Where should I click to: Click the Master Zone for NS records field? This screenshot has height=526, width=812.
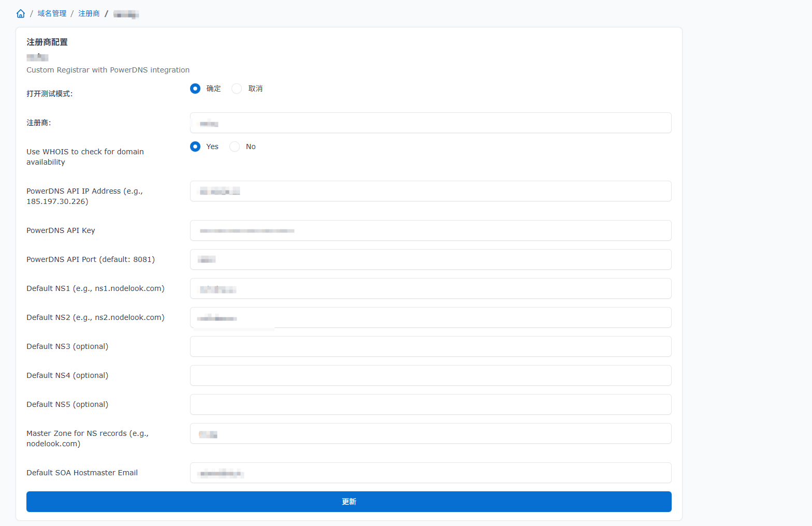click(x=430, y=433)
